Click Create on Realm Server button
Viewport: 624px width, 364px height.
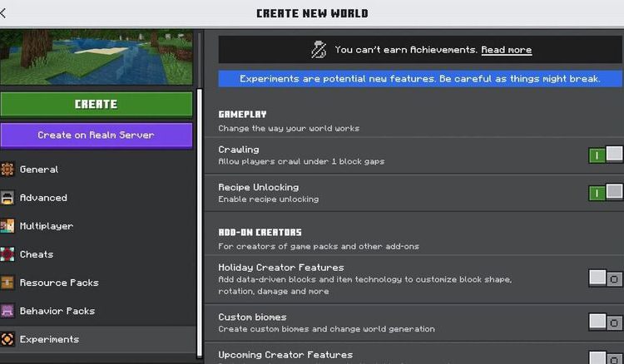pos(97,135)
